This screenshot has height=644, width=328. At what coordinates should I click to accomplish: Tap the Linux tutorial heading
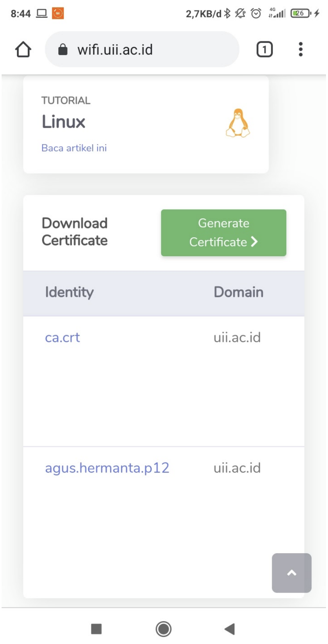pos(64,122)
